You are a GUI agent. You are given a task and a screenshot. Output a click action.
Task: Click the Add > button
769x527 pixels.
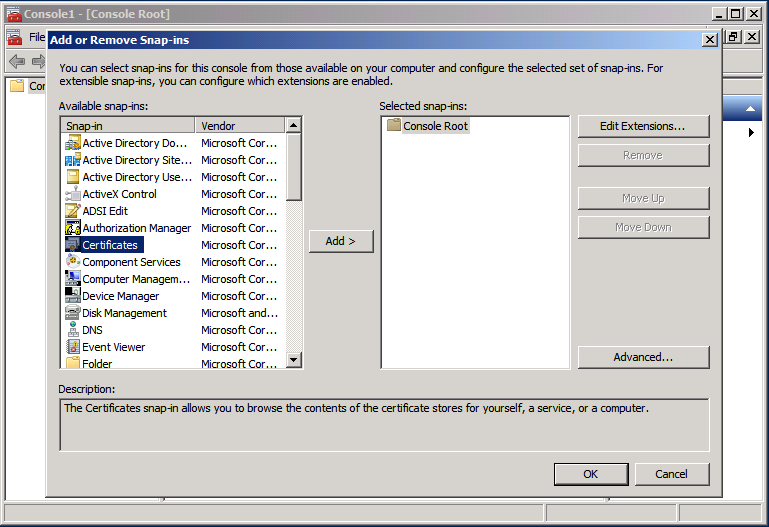point(340,241)
